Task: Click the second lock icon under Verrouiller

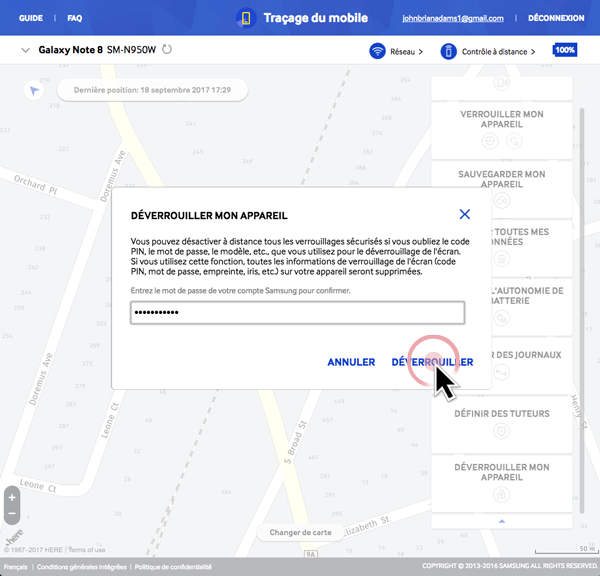Action: click(514, 141)
